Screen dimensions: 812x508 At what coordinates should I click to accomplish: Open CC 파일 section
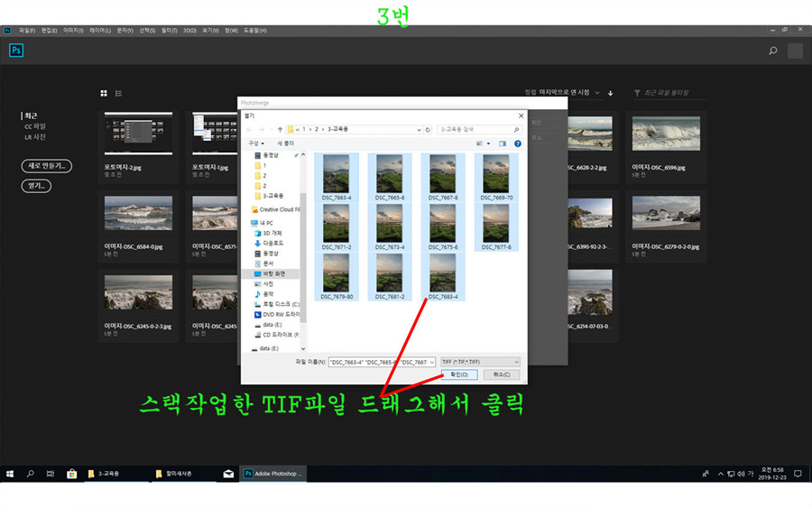coord(34,126)
